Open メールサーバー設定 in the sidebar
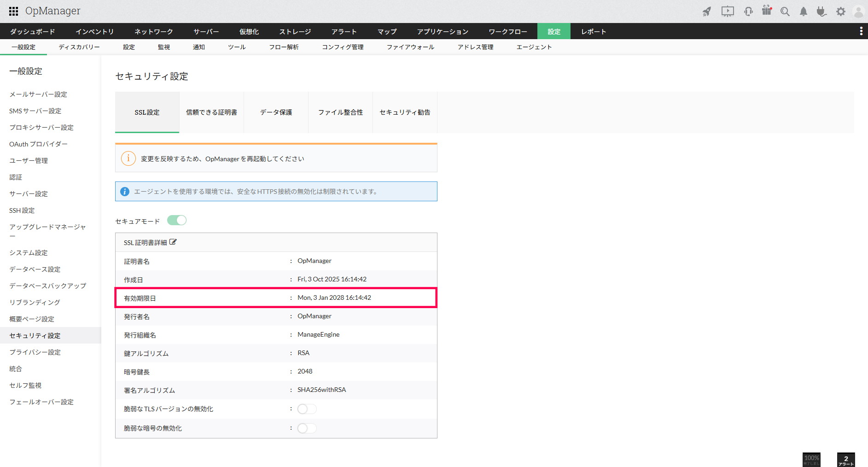The height and width of the screenshot is (467, 868). pos(38,94)
